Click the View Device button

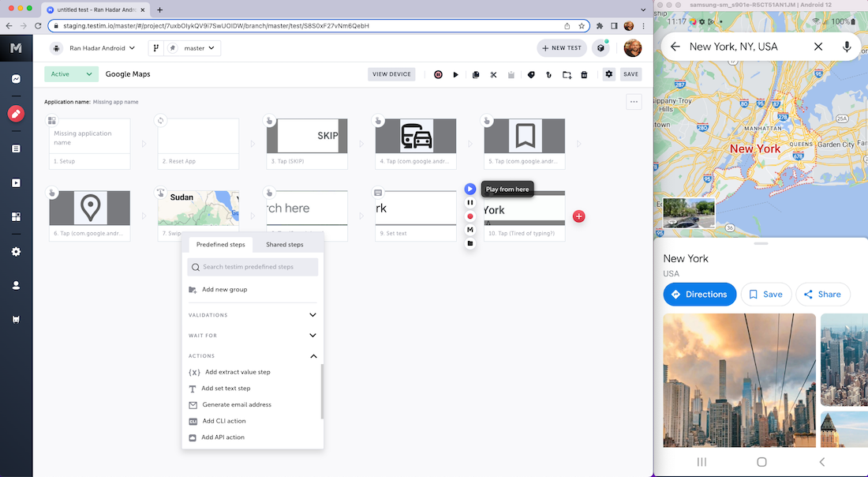pyautogui.click(x=391, y=74)
